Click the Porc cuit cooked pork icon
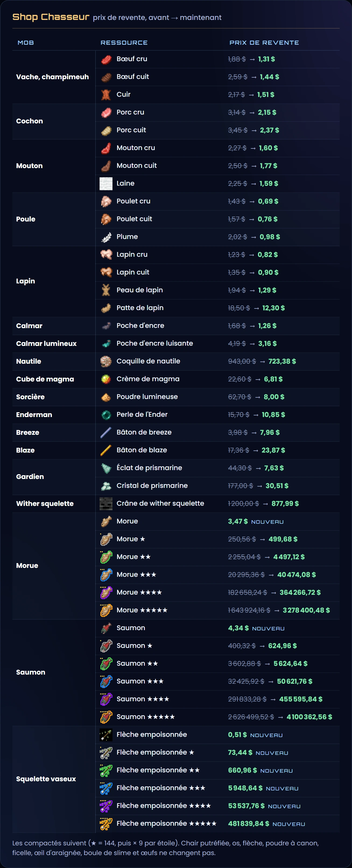The image size is (352, 868). point(106,130)
